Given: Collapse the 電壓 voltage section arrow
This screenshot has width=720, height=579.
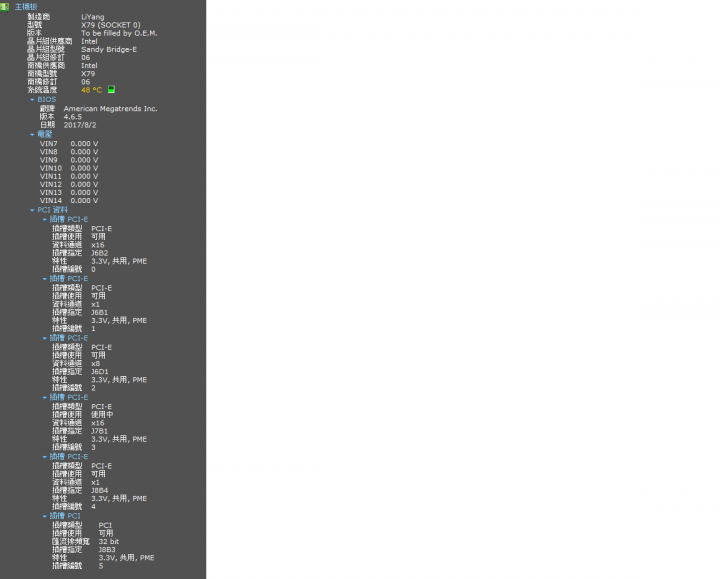Looking at the screenshot, I should pos(32,135).
